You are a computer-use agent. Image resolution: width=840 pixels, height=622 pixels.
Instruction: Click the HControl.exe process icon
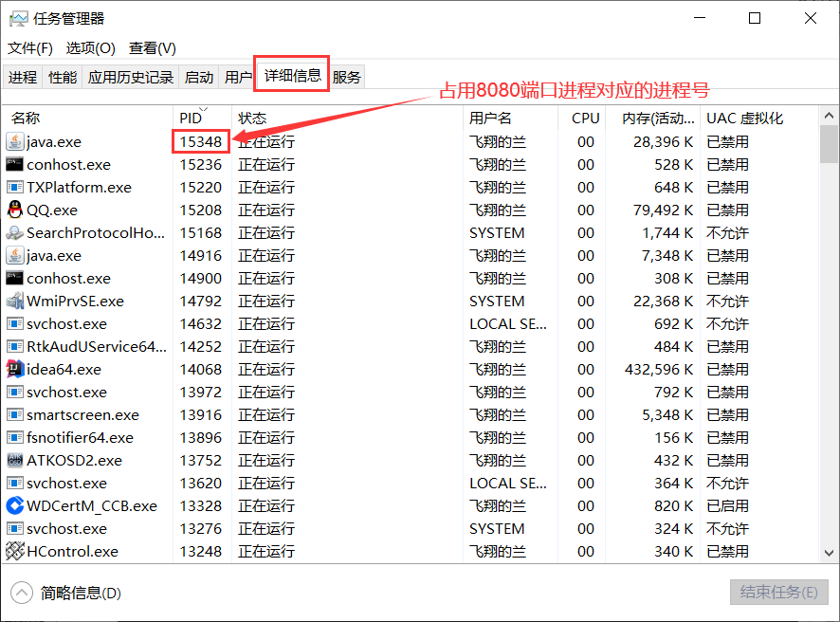15,551
